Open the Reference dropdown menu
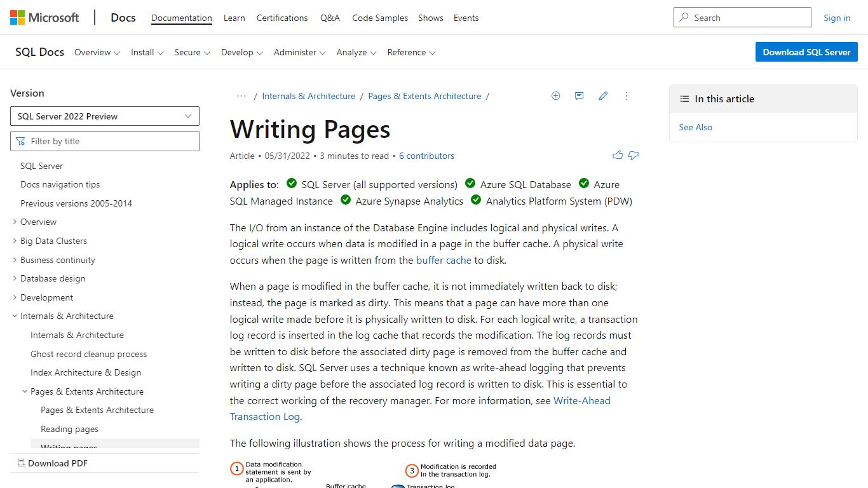 click(412, 52)
